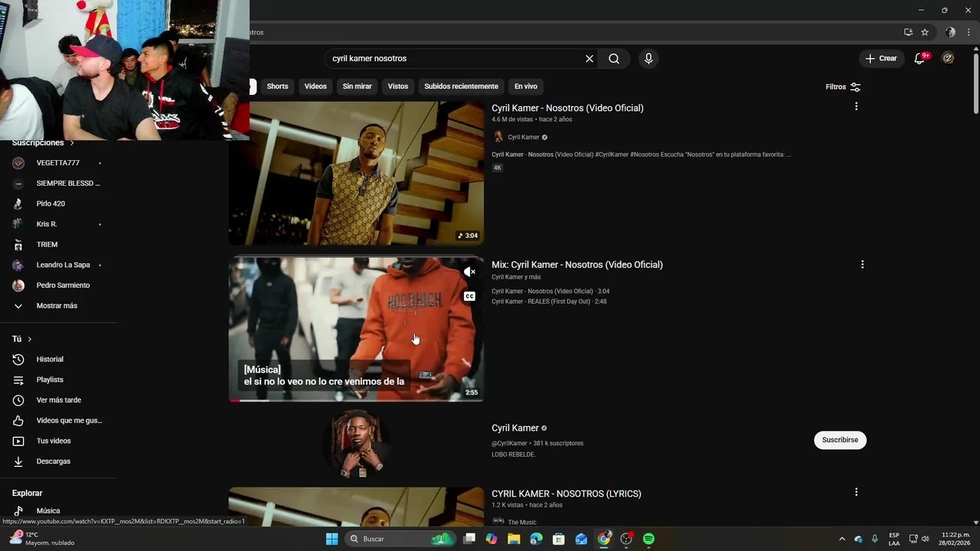Subscribe to Cyril Kamer channel with Suscribirse
Screen dimensions: 980x551
coord(840,440)
